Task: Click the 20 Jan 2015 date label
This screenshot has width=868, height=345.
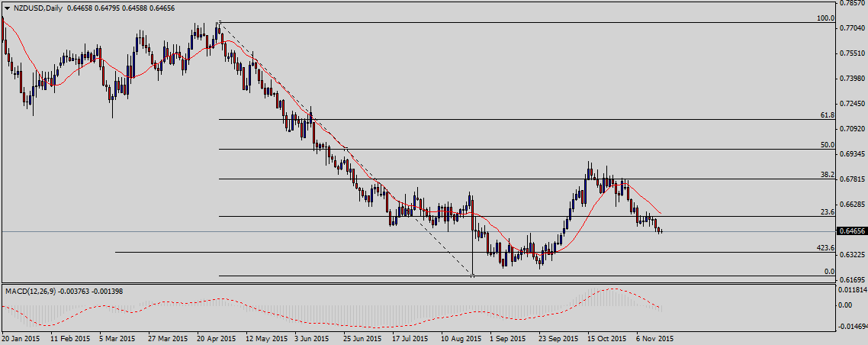Action: point(21,337)
